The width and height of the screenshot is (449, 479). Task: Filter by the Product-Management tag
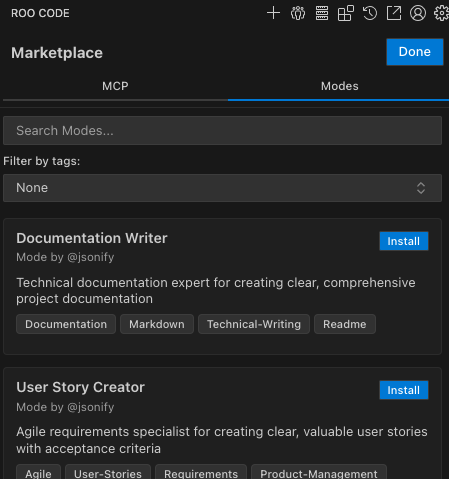click(x=319, y=473)
